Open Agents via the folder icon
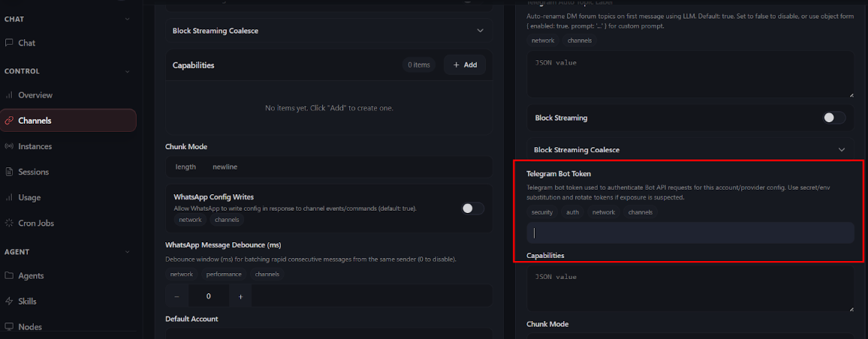Viewport: 868px width, 339px height. point(9,275)
